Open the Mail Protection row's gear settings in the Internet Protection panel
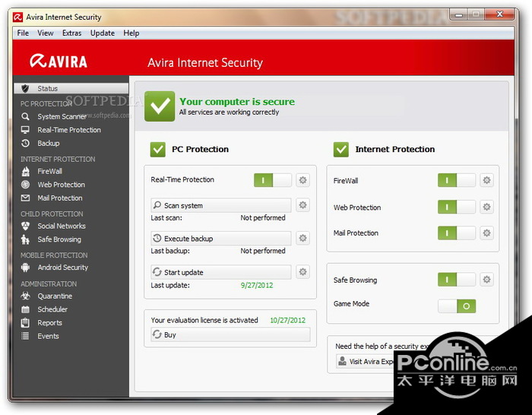 point(486,233)
